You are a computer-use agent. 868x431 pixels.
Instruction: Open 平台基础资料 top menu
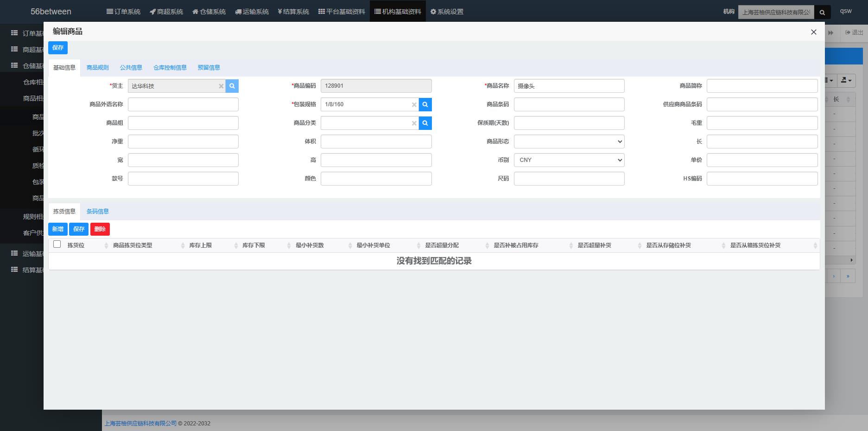pos(342,12)
